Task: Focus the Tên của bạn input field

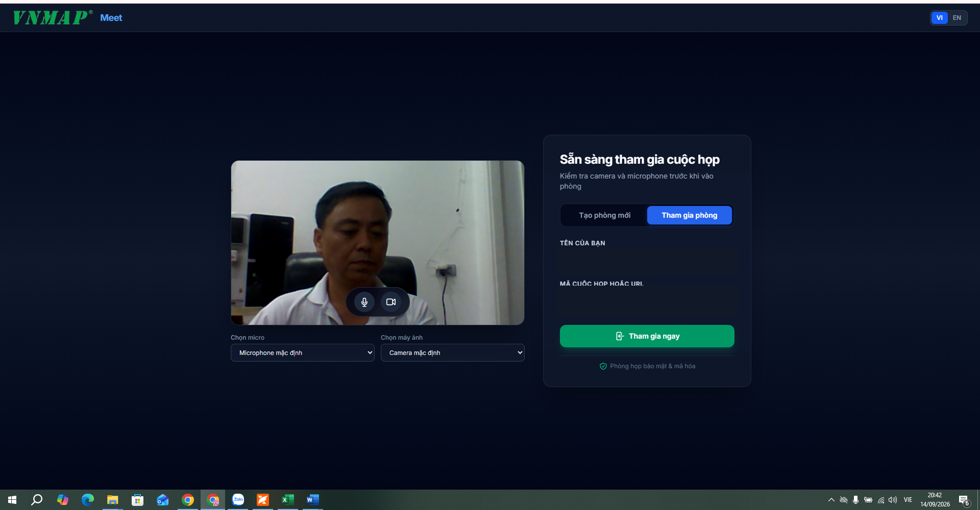Action: 647,261
